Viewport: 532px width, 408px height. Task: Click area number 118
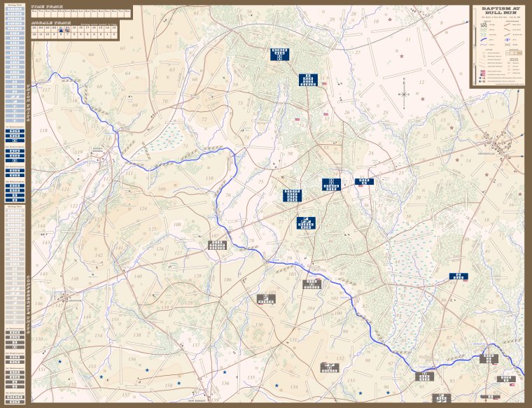[x=43, y=131]
